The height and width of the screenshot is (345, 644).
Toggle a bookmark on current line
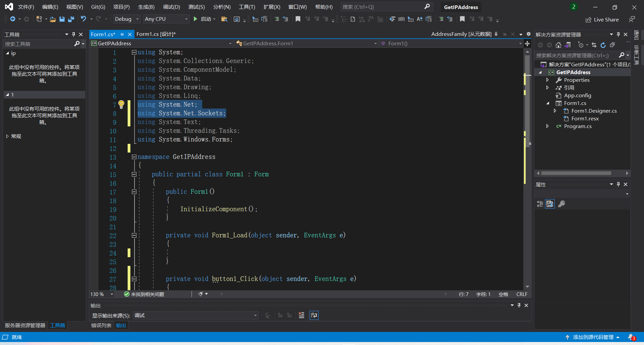tap(298, 19)
